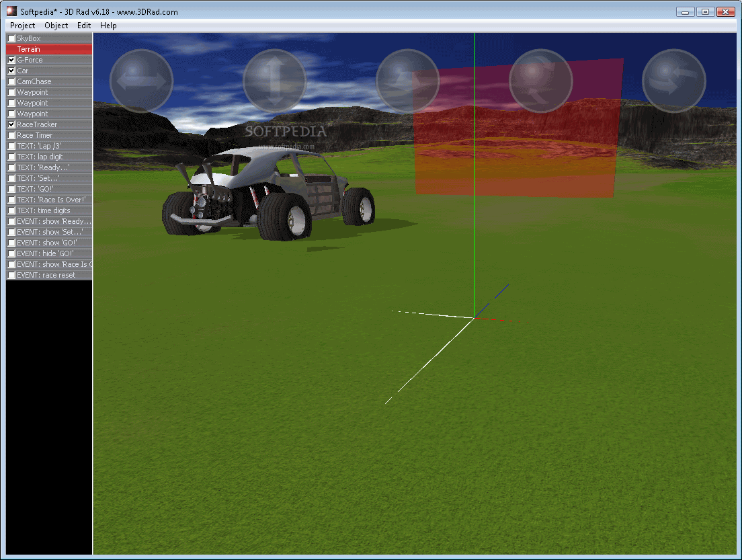Click the orbit rotate navigation sphere
This screenshot has width=742, height=560.
tap(674, 81)
